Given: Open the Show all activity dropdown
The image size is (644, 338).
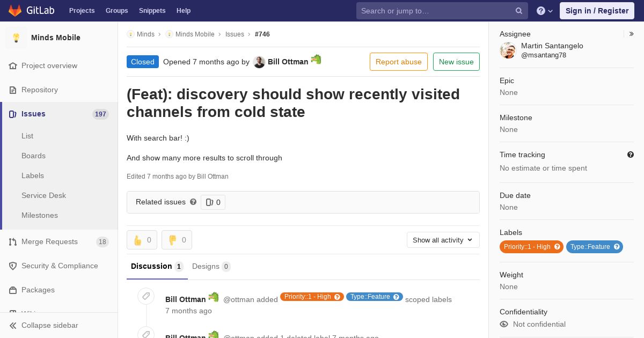Looking at the screenshot, I should (443, 240).
